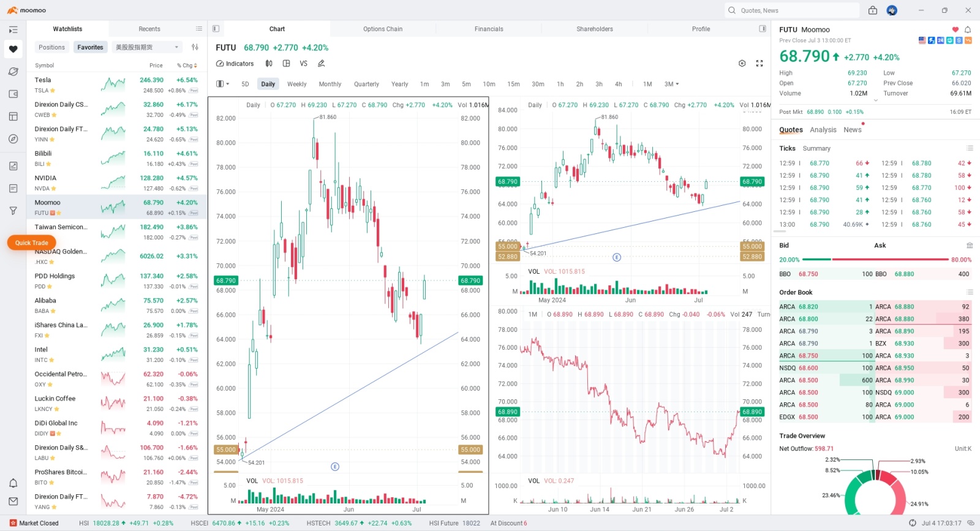Select Tesla TSLA watchlist row
The image size is (980, 531).
pyautogui.click(x=116, y=85)
